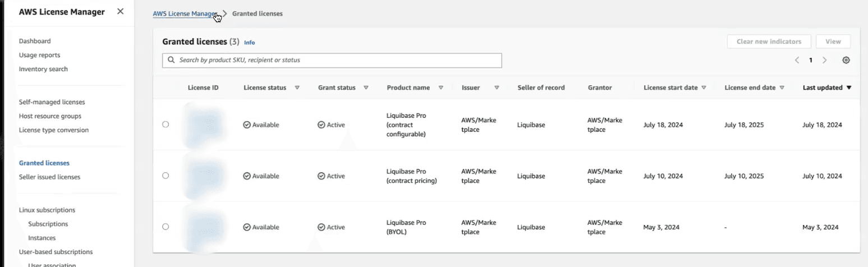This screenshot has height=267, width=868.
Task: Open Grant status column filter
Action: [366, 88]
